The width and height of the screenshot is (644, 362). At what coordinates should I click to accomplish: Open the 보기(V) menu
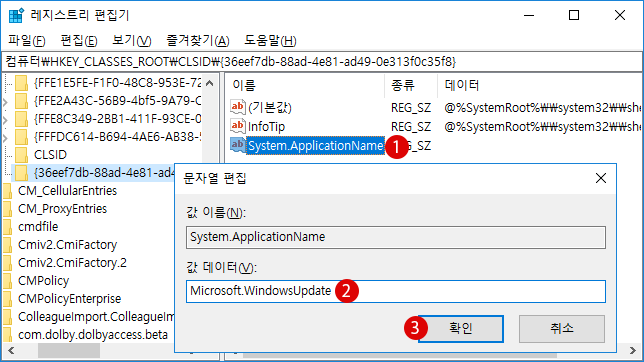132,41
